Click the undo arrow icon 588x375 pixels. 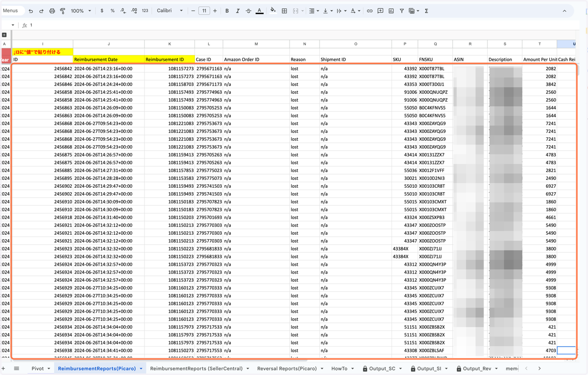[x=31, y=11]
